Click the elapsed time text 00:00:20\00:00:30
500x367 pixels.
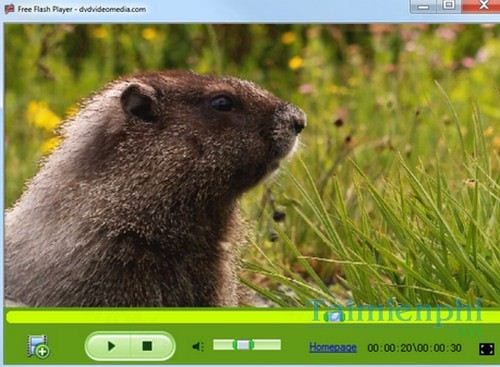[414, 348]
